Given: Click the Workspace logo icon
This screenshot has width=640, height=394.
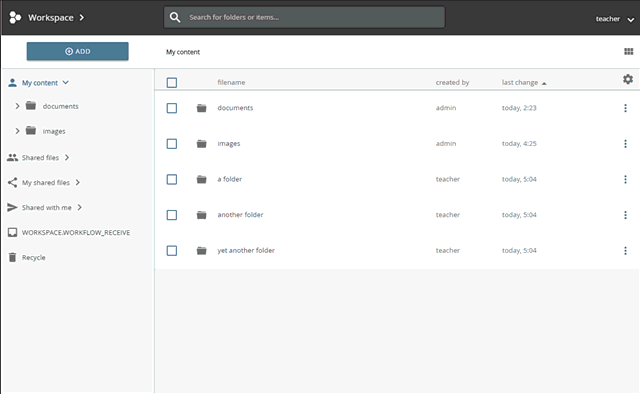Looking at the screenshot, I should 15,18.
